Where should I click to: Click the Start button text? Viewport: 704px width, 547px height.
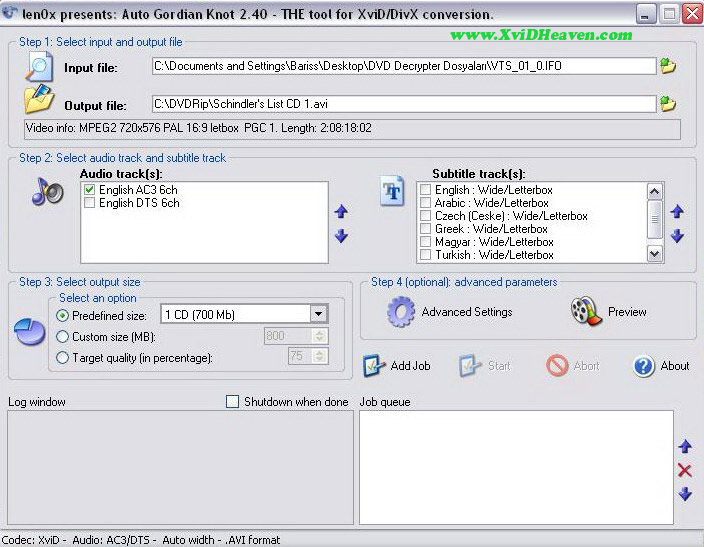pyautogui.click(x=499, y=366)
